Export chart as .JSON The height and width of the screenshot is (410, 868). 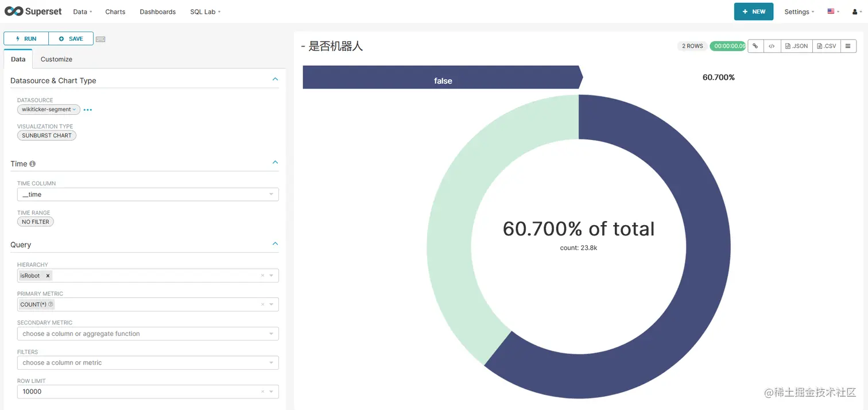pos(796,46)
